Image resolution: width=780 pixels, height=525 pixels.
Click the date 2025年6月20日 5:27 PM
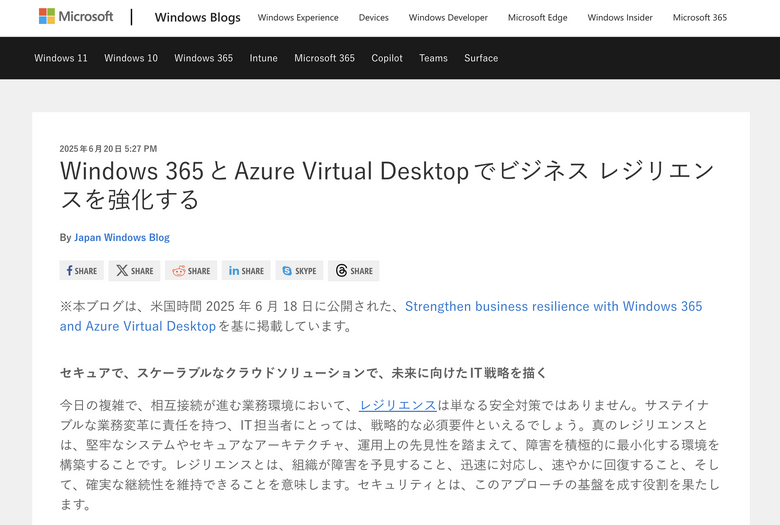click(x=108, y=149)
